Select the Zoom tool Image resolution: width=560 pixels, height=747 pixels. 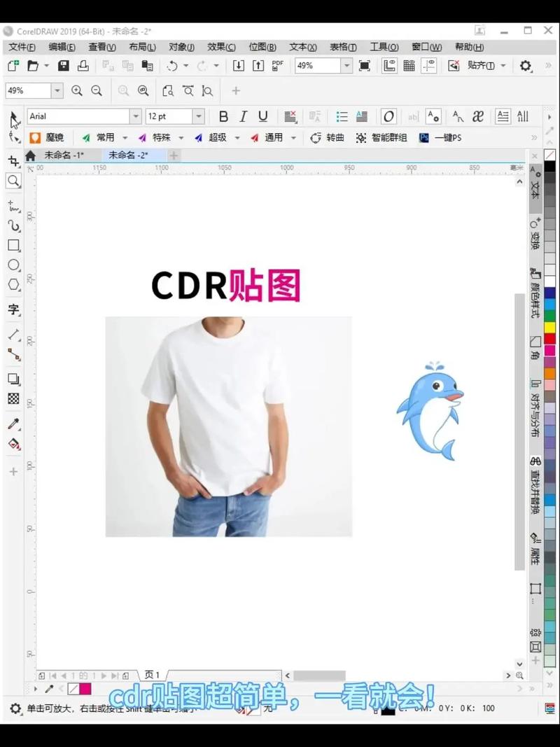[14, 181]
